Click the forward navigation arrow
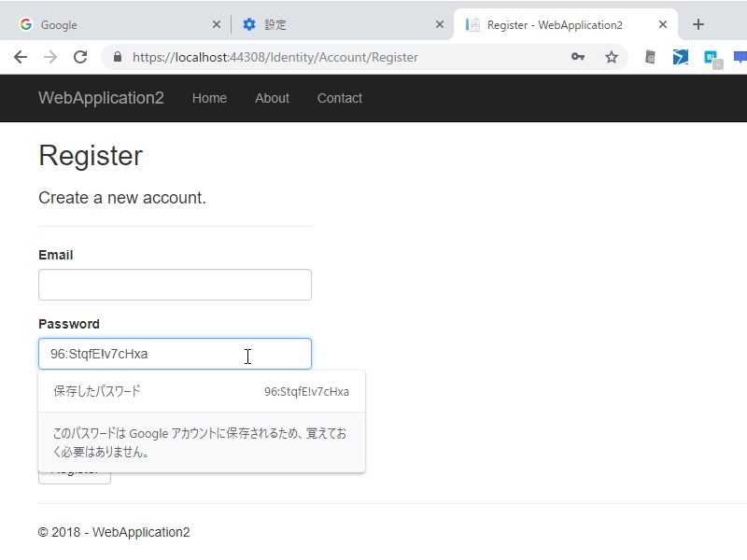This screenshot has height=560, width=747. [x=51, y=57]
